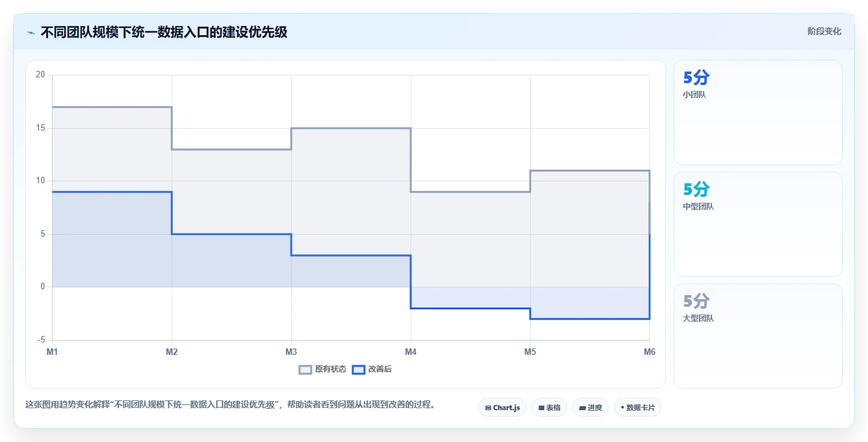
Task: Click the chart title 不同团队规模下统一数据入口的建设优先级
Action: [164, 32]
